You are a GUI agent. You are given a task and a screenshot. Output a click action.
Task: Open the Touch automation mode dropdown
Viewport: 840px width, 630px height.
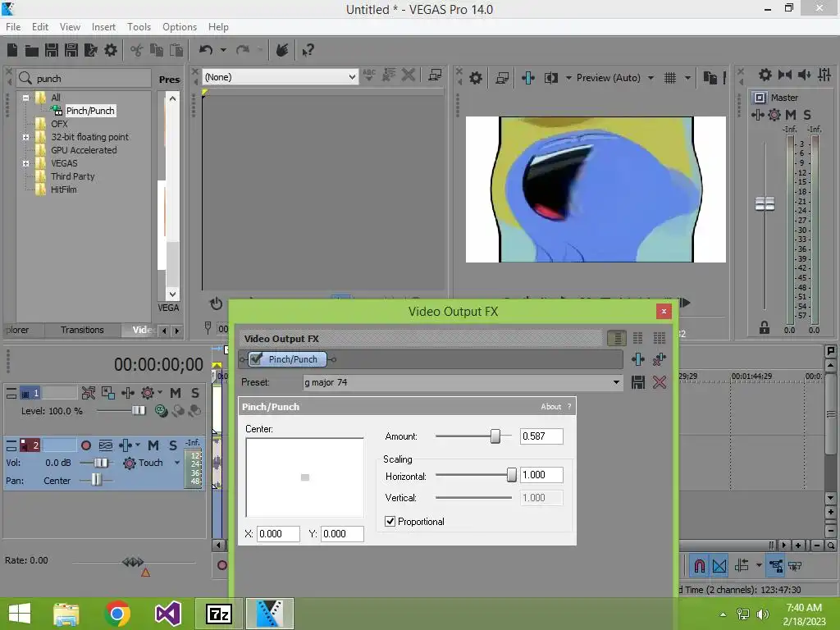point(177,463)
